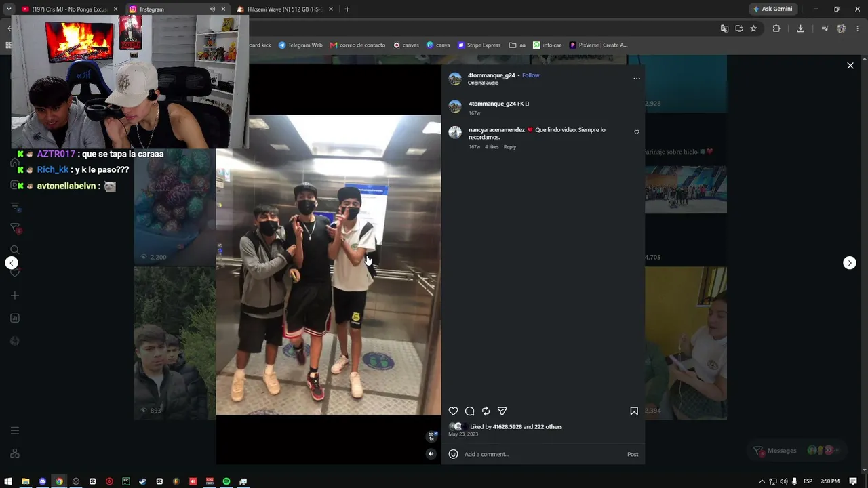Click the repost icon under the post
868x488 pixels.
[x=486, y=411]
